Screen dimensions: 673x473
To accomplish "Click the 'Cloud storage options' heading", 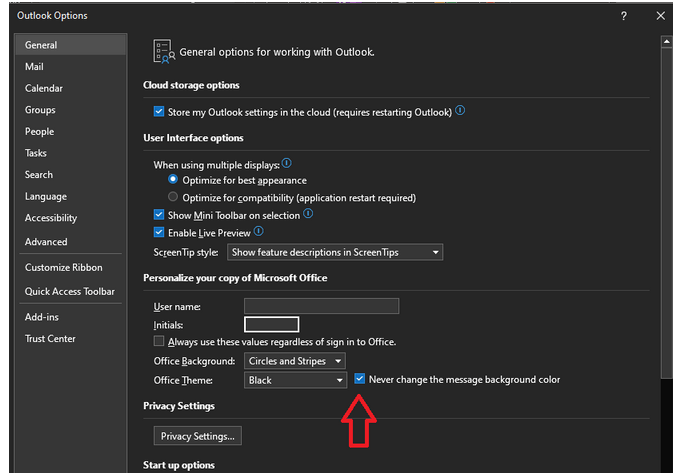I will (191, 85).
